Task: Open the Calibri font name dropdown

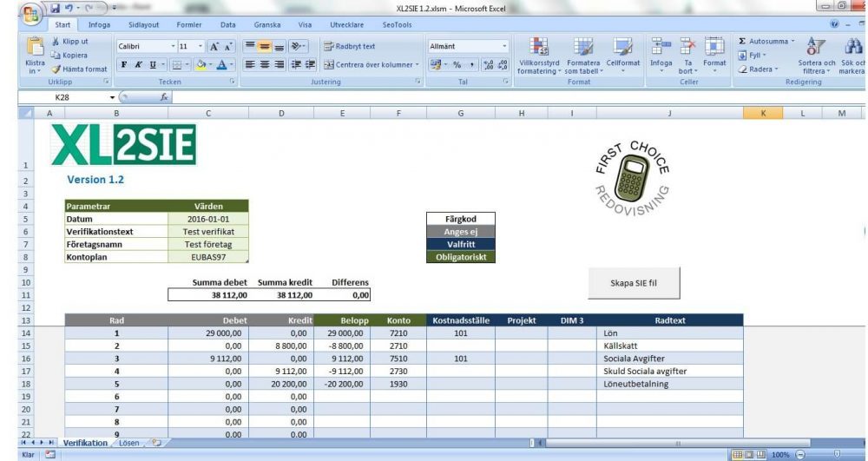Action: click(x=173, y=47)
